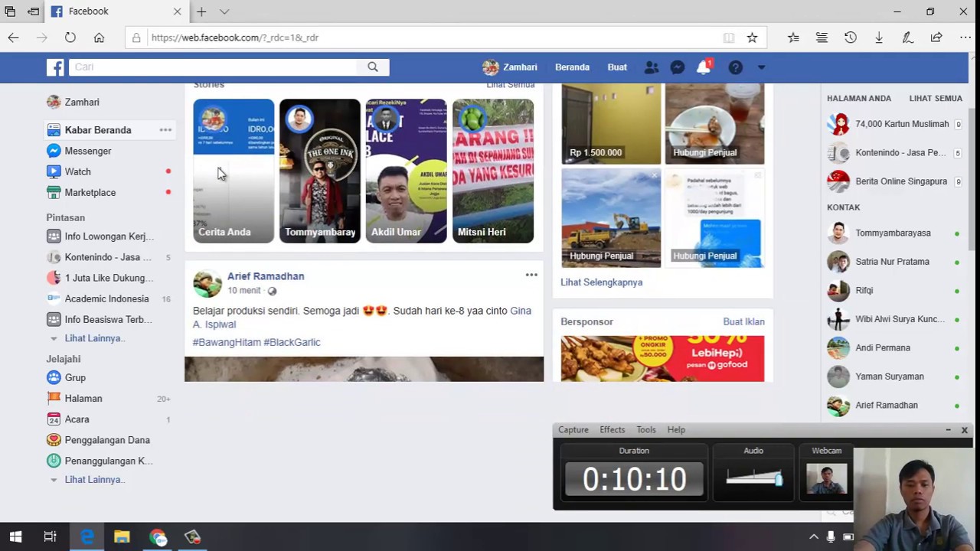Expand Lihat Lainnya under Jelajahi

93,480
